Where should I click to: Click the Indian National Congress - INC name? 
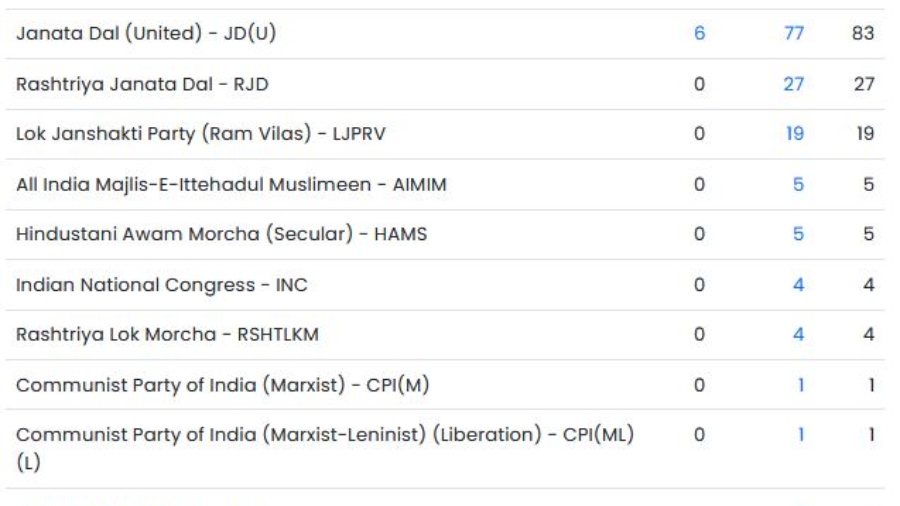[161, 284]
